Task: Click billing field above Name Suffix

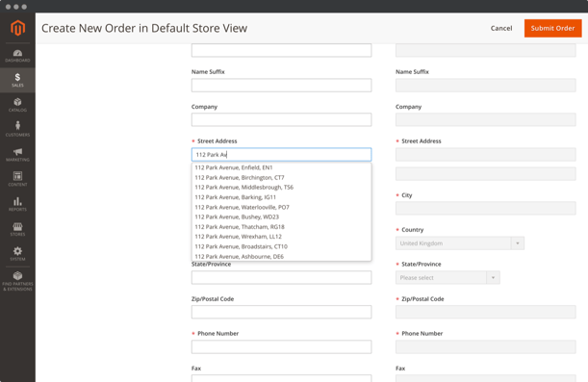Action: [281, 50]
